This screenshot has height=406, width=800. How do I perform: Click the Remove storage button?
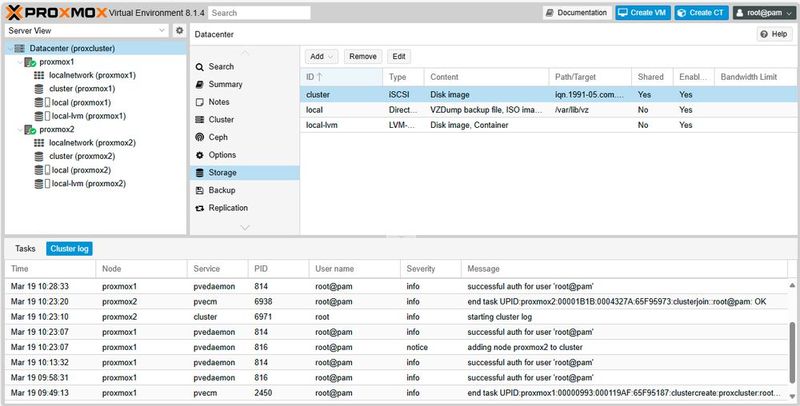pyautogui.click(x=363, y=57)
